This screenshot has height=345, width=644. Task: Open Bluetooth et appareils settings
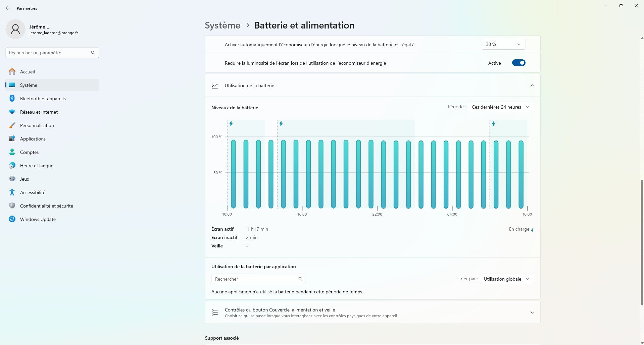pos(43,99)
